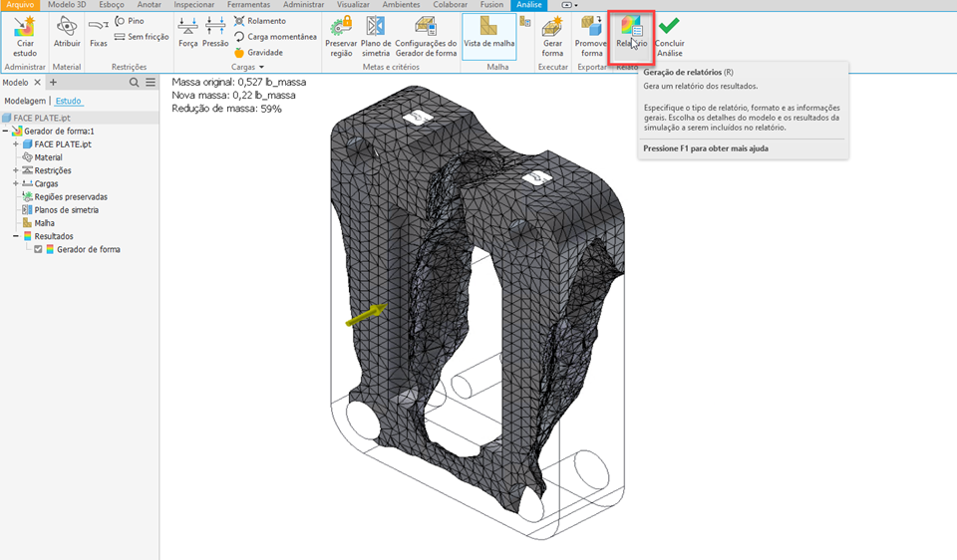Click the yellow force arrow
The height and width of the screenshot is (560, 957).
[x=366, y=314]
